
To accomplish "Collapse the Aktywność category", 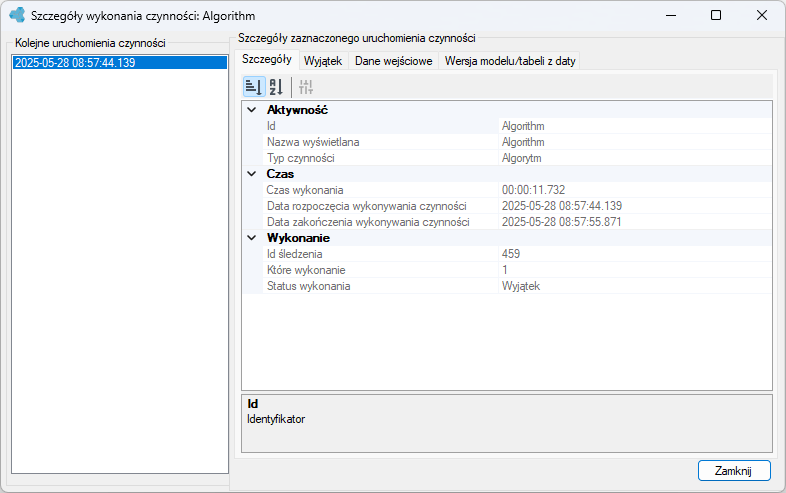I will pos(252,110).
